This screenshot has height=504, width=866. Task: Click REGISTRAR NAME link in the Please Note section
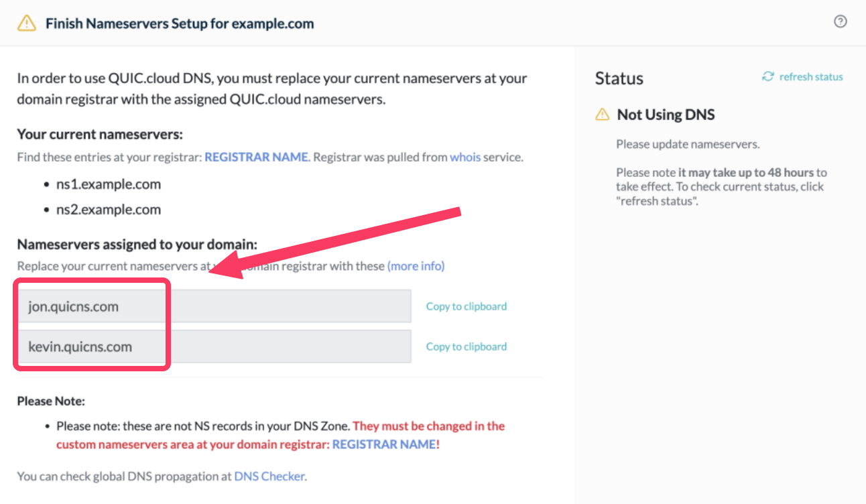click(x=384, y=444)
